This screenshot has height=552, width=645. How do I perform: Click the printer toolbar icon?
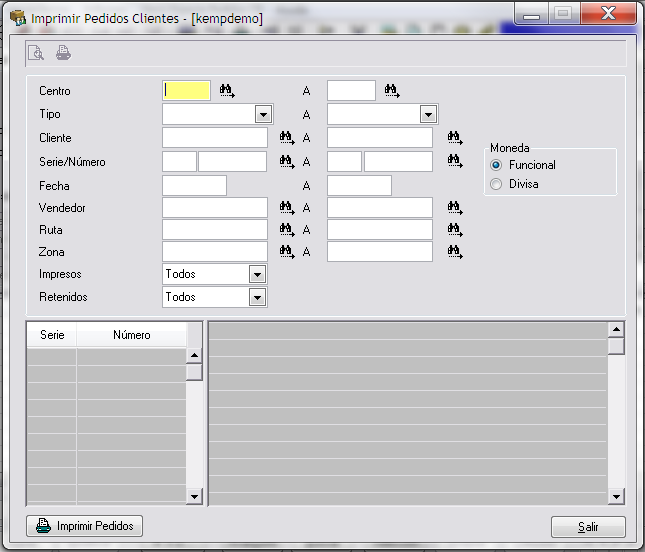point(63,53)
